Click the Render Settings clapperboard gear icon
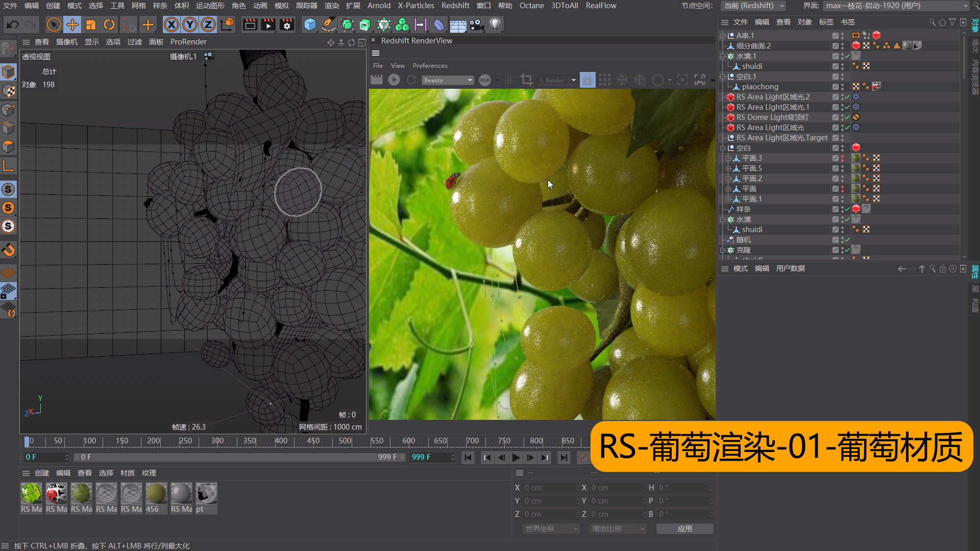This screenshot has width=980, height=551. (287, 24)
